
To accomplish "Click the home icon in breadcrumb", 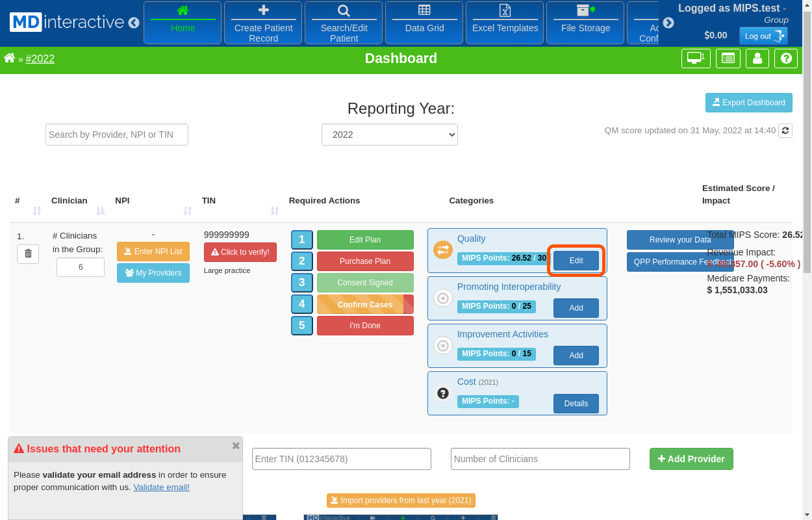I will tap(10, 58).
